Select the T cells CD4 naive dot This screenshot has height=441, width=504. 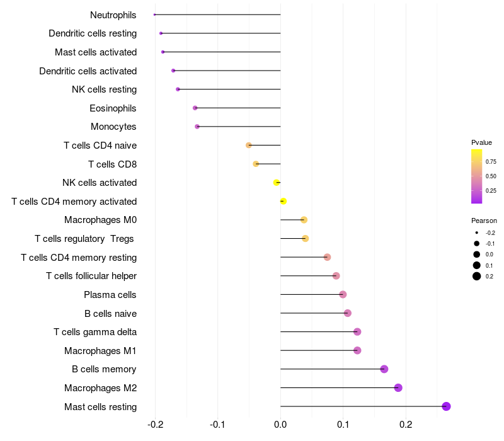tap(248, 146)
